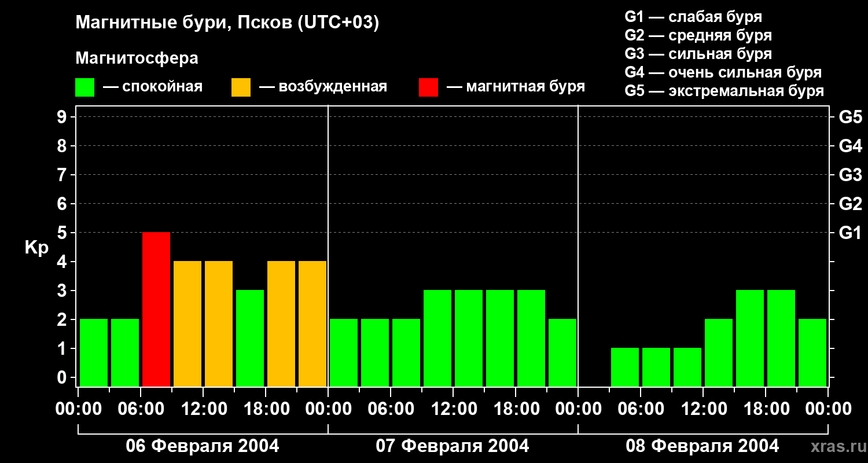The image size is (868, 463).
Task: Click the final Kp 2 bar on 07 February
Action: (x=562, y=353)
